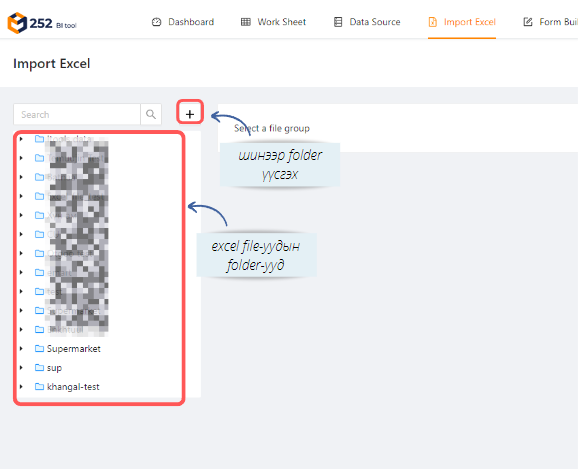The width and height of the screenshot is (583, 469).
Task: Click the Work Sheet grid icon
Action: pos(246,22)
